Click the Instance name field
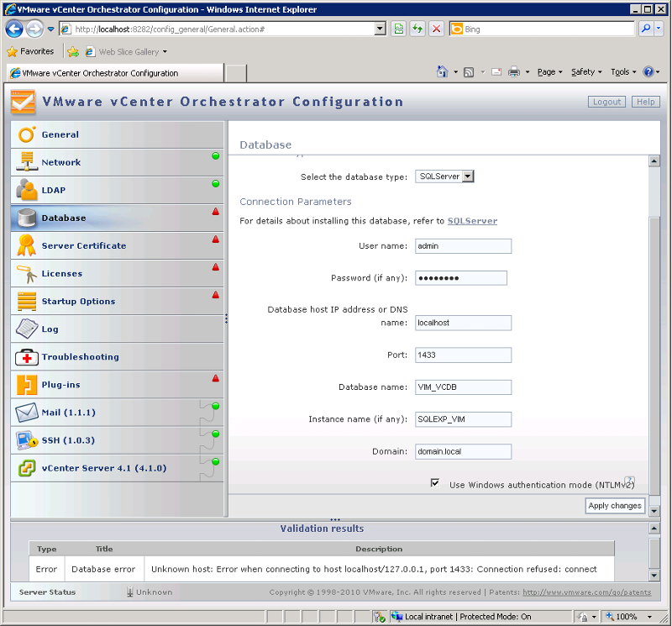The height and width of the screenshot is (626, 672). pos(463,419)
